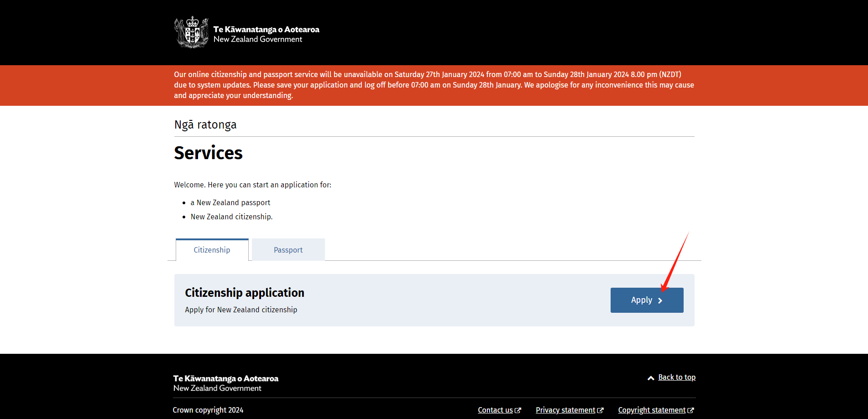Click the 'New Zealand citizenship.' bullet
This screenshot has width=868, height=419.
(231, 217)
